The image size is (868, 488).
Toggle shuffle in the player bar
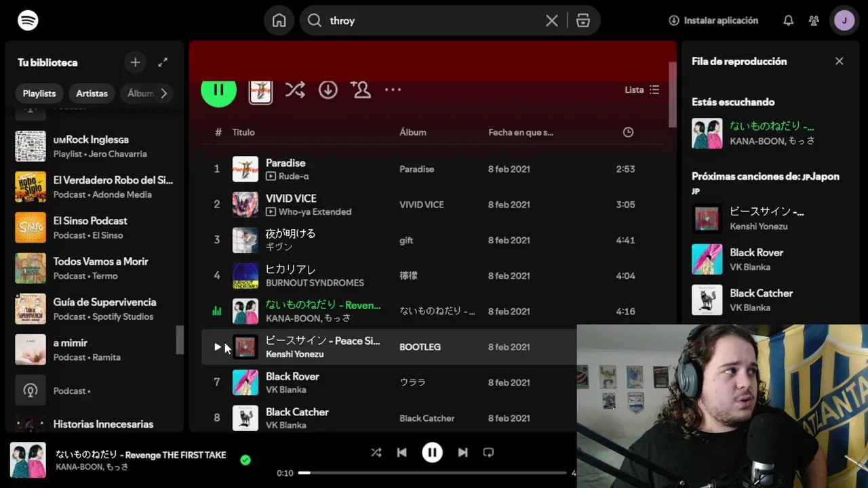pos(376,452)
